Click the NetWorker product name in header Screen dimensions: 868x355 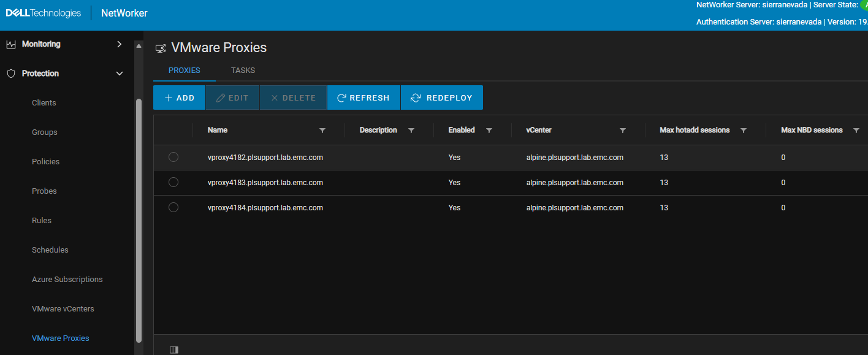pyautogui.click(x=124, y=13)
